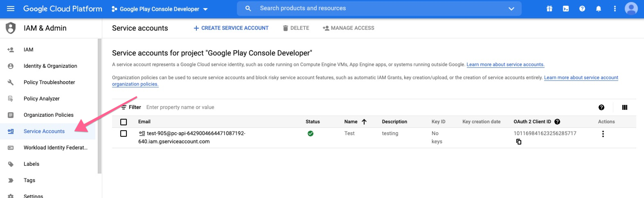The width and height of the screenshot is (644, 198).
Task: Open Learn more about service accounts link
Action: click(x=505, y=65)
